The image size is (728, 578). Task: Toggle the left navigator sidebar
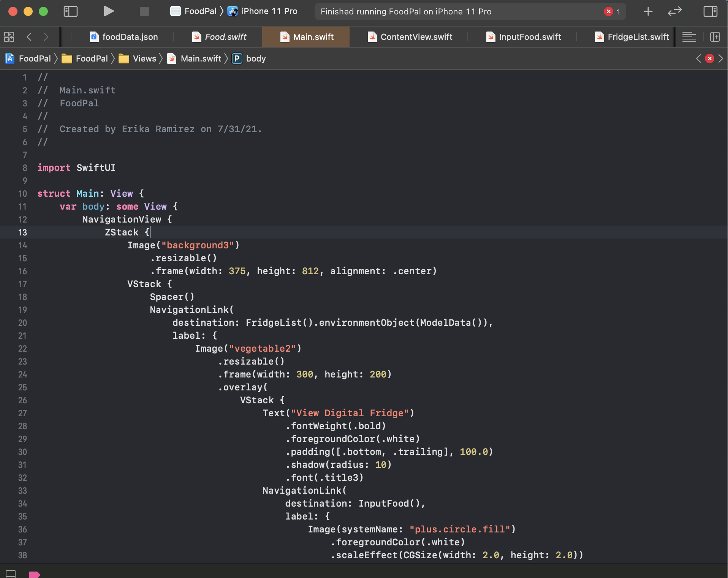click(71, 11)
